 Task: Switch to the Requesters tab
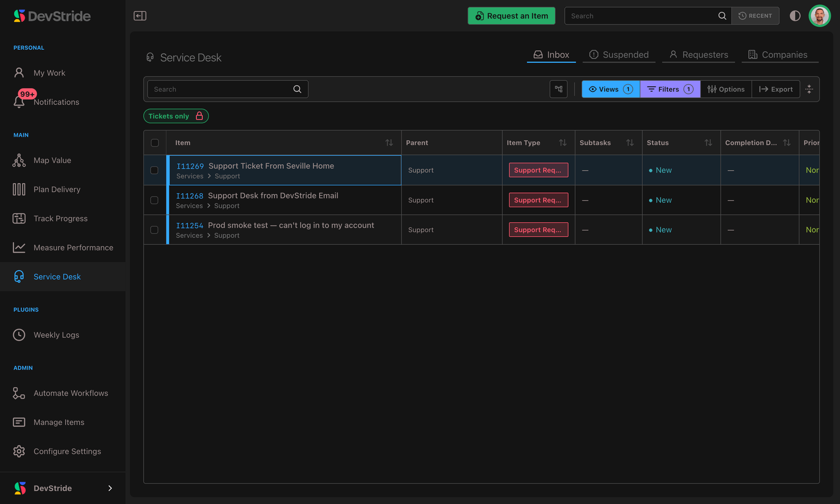point(698,55)
